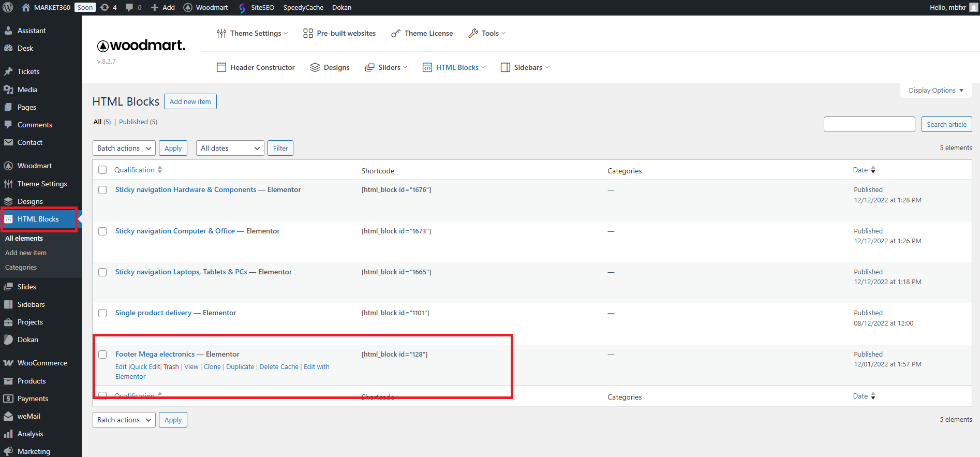The width and height of the screenshot is (980, 457).
Task: Expand the Sliders menu
Action: click(386, 67)
